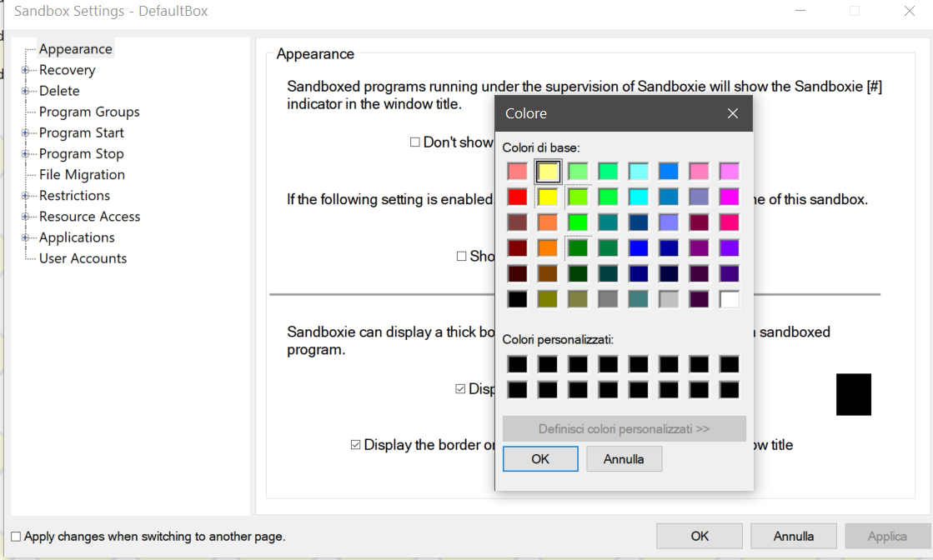The image size is (933, 560).
Task: Enable "Apply changes when switching to another page"
Action: click(x=16, y=537)
